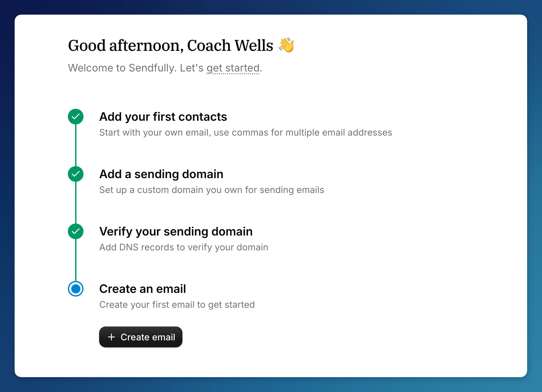Select the blue progress indicator for Create an email

point(75,289)
